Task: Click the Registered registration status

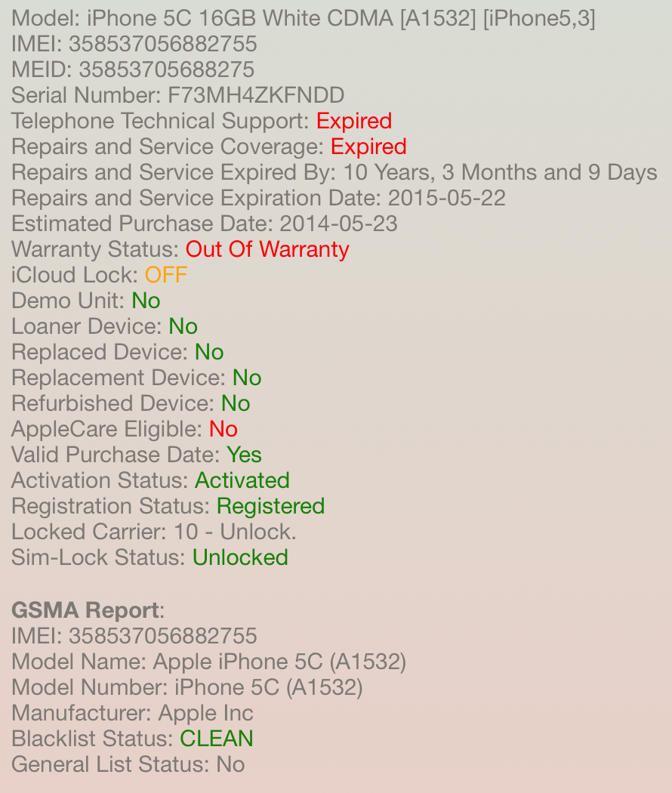Action: point(270,506)
